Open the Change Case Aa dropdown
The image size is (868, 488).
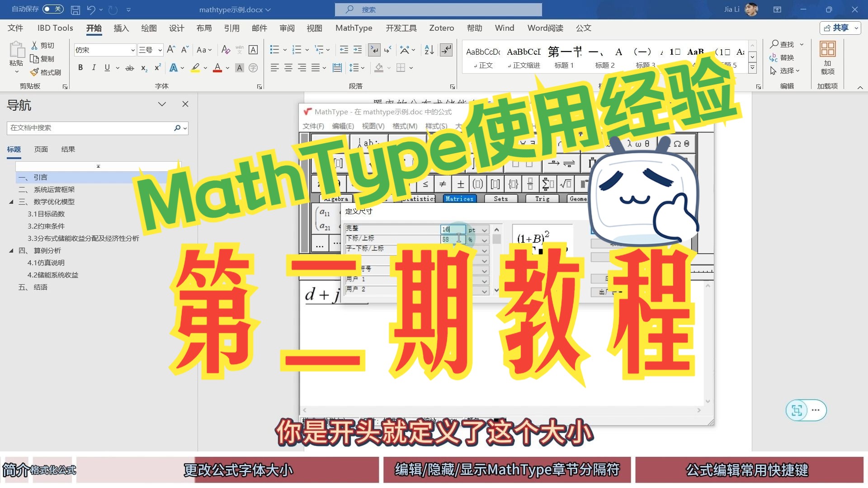tap(204, 50)
